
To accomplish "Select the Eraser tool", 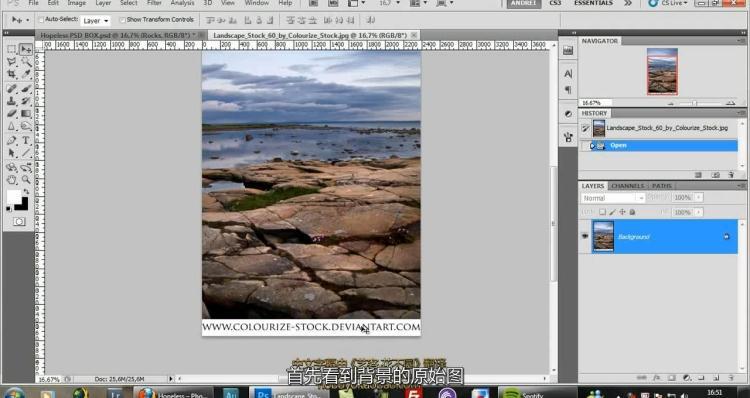I will click(11, 113).
